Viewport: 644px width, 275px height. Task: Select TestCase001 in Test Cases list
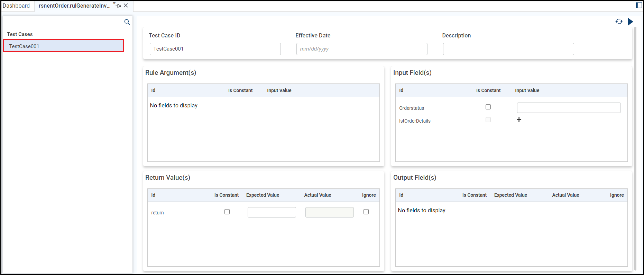(x=63, y=46)
